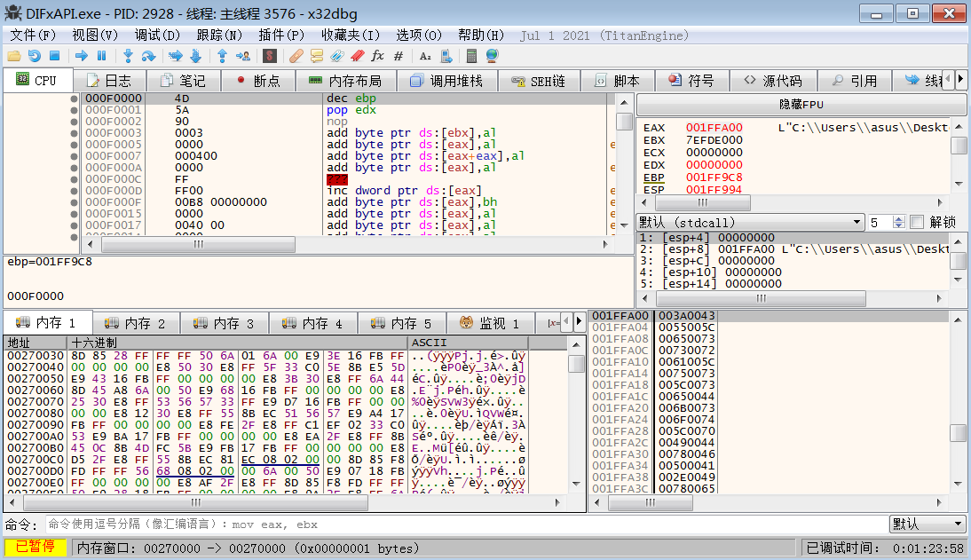Execute till return with up-arrow icon
The image size is (971, 560).
222,56
